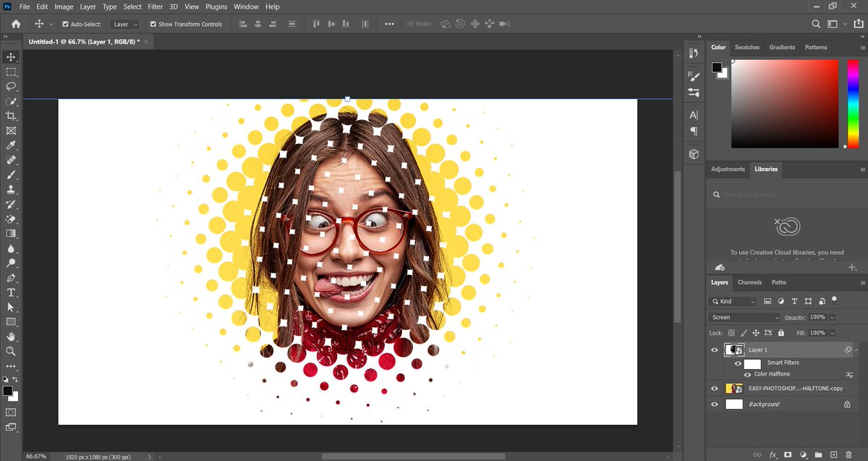Select the Frame tool
The height and width of the screenshot is (461, 868).
pyautogui.click(x=11, y=131)
